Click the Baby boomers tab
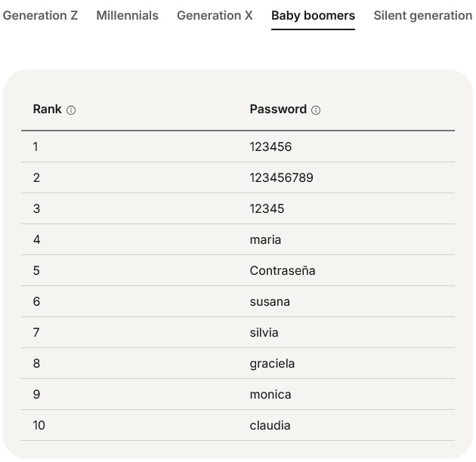476x462 pixels. [x=313, y=15]
